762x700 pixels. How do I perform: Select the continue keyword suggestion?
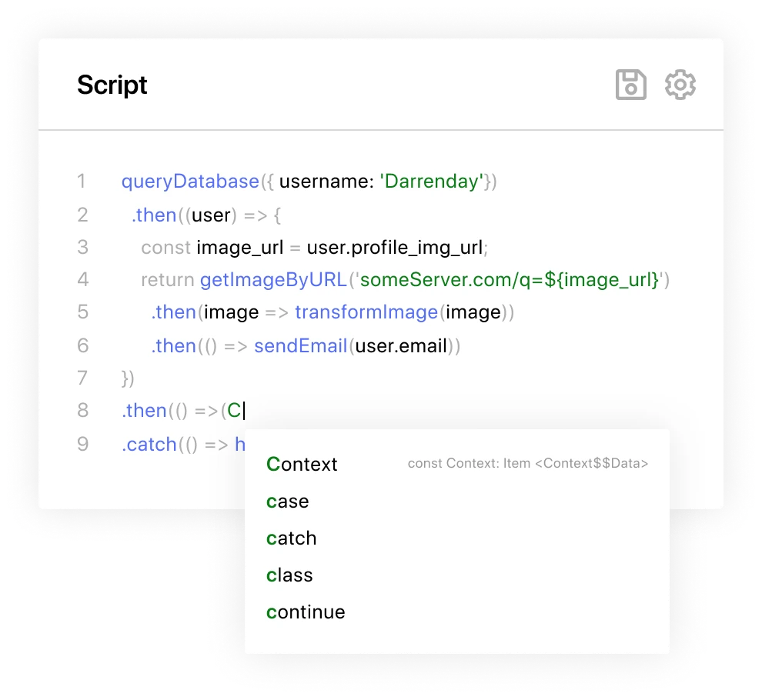(x=305, y=612)
